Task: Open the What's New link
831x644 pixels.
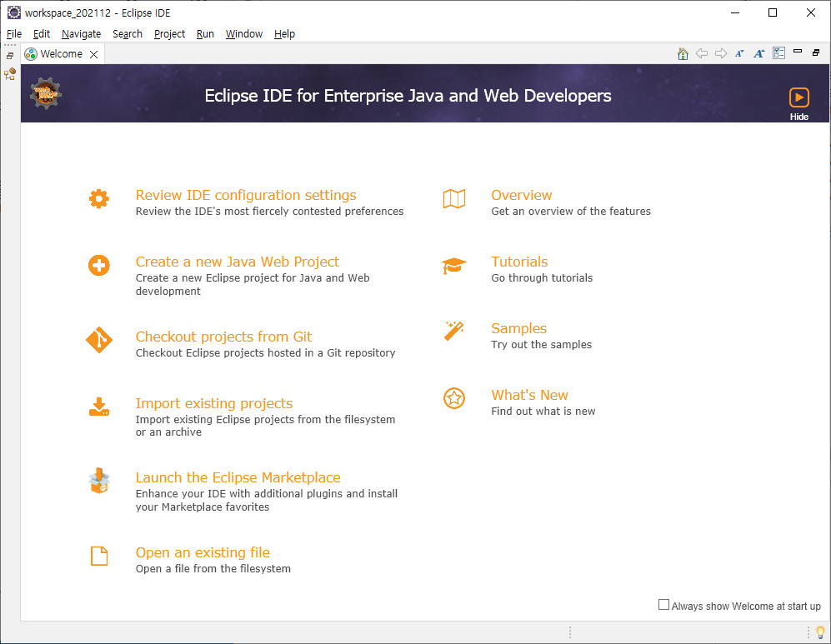Action: click(x=529, y=395)
